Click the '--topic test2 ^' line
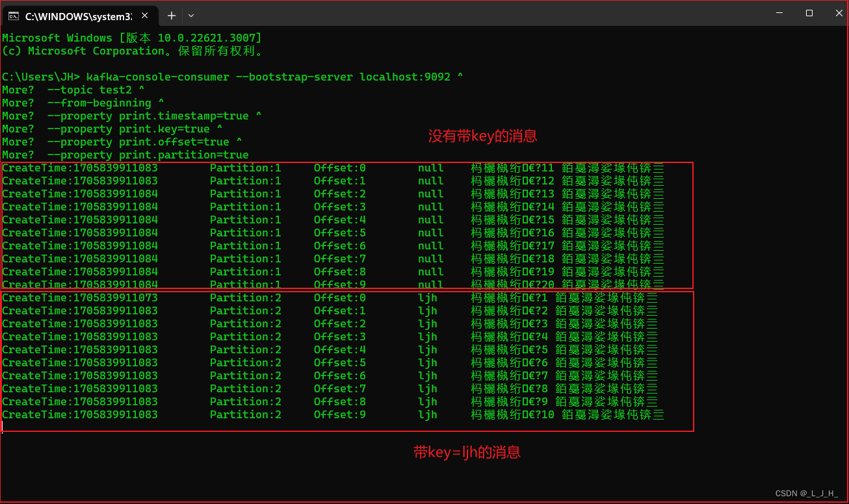Image resolution: width=849 pixels, height=504 pixels. click(96, 90)
